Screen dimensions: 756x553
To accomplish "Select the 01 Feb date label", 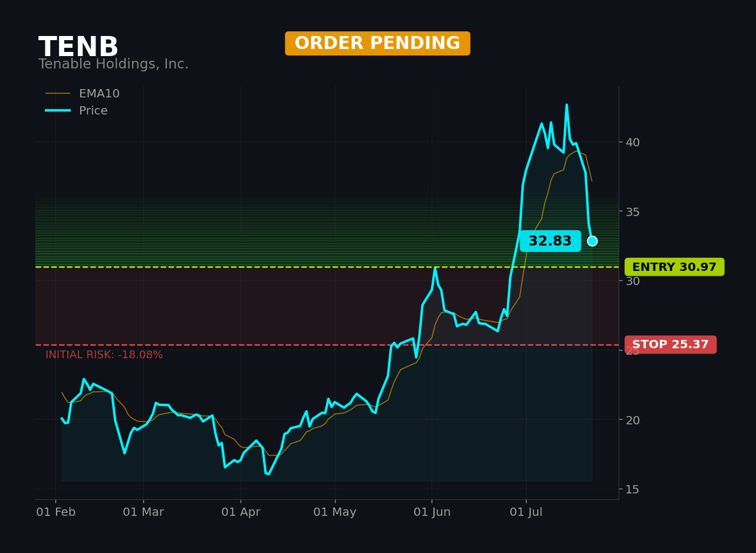I will tap(56, 512).
